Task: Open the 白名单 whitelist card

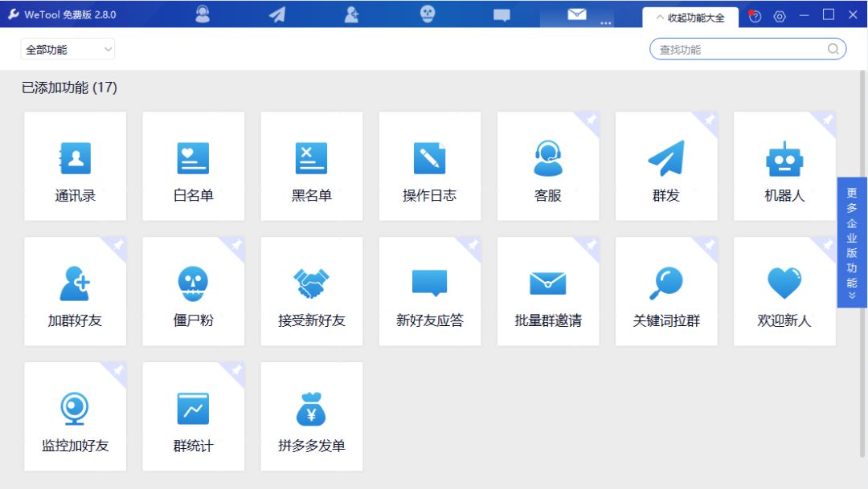Action: click(x=193, y=166)
